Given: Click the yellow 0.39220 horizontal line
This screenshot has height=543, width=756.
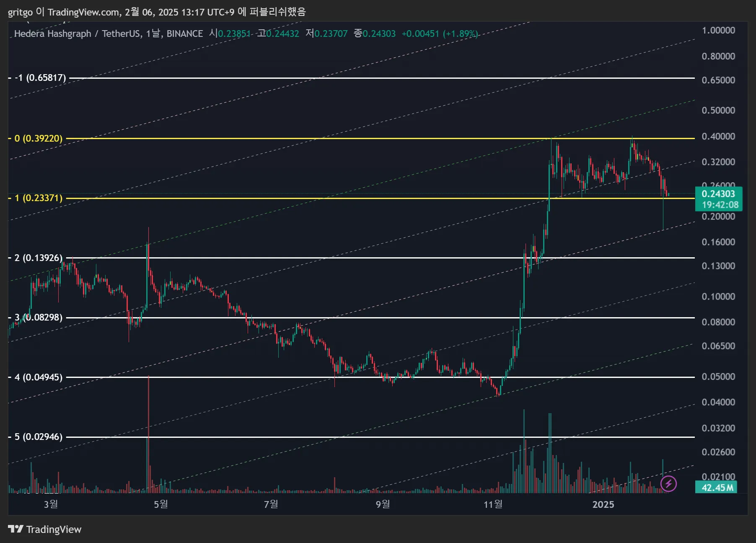Looking at the screenshot, I should (x=380, y=138).
